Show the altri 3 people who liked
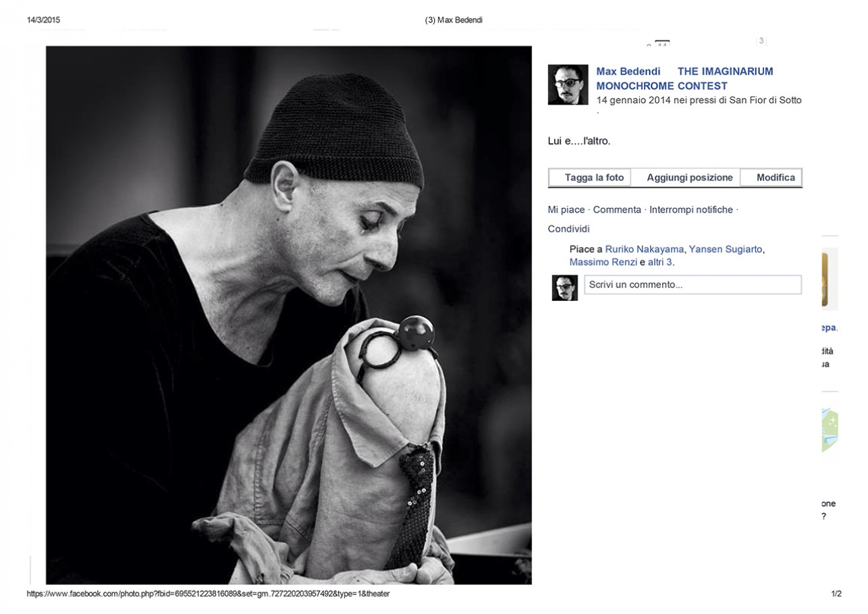Viewport: 868px width, 614px height. [660, 262]
